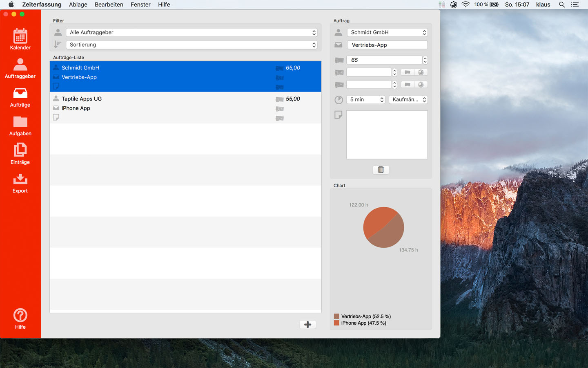Click the Hilfe question mark icon

(20, 315)
